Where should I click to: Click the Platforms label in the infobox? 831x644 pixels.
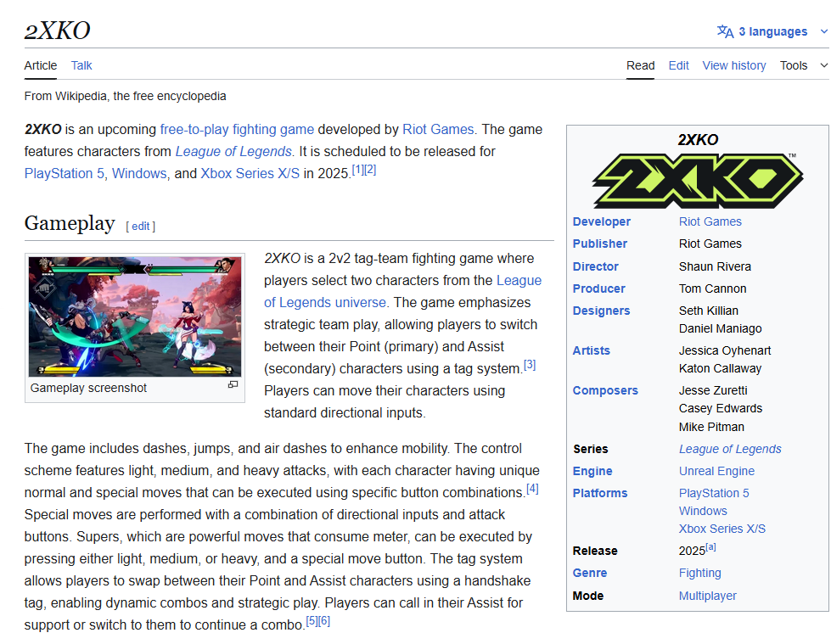point(600,494)
